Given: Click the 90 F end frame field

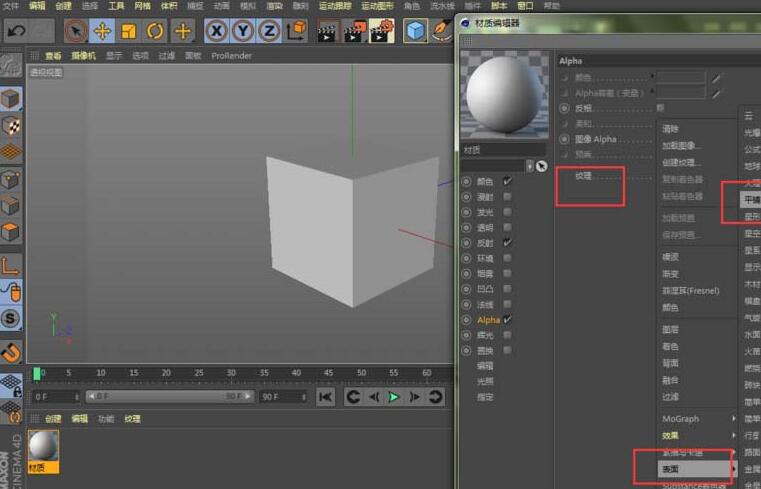Looking at the screenshot, I should click(283, 397).
